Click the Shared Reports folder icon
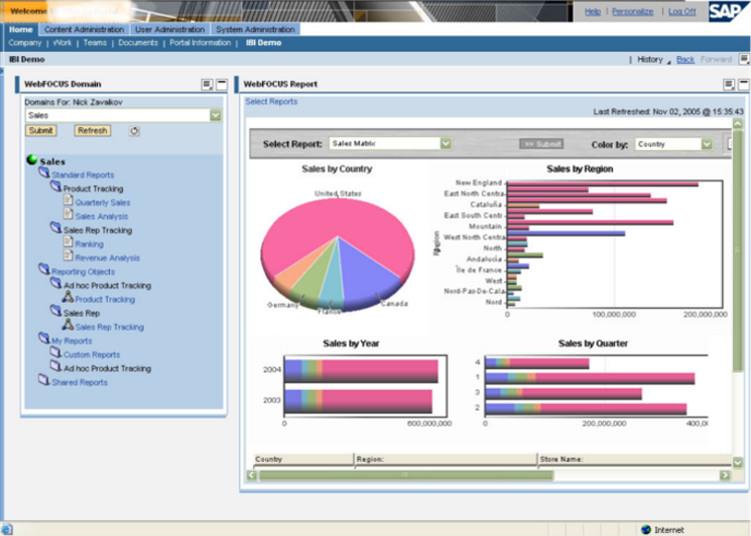 [x=44, y=380]
